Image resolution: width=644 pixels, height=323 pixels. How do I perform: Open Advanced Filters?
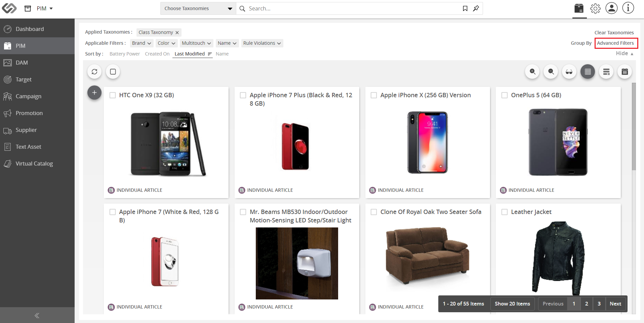pos(615,43)
